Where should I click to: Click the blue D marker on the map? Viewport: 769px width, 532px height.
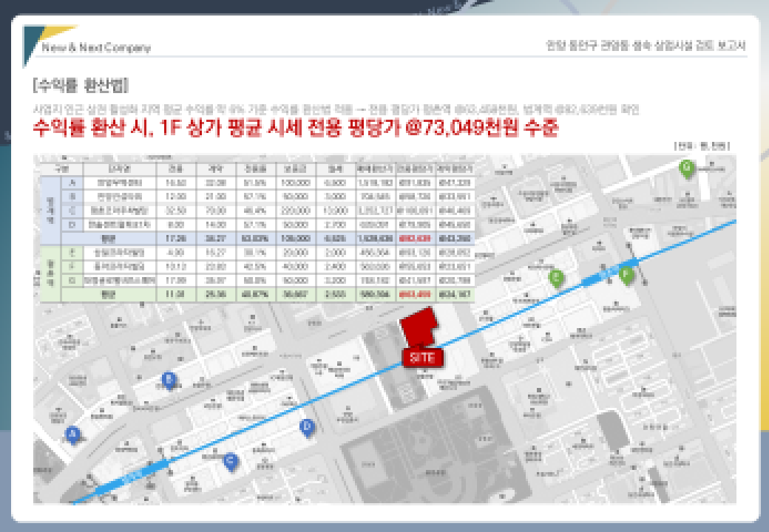point(307,428)
